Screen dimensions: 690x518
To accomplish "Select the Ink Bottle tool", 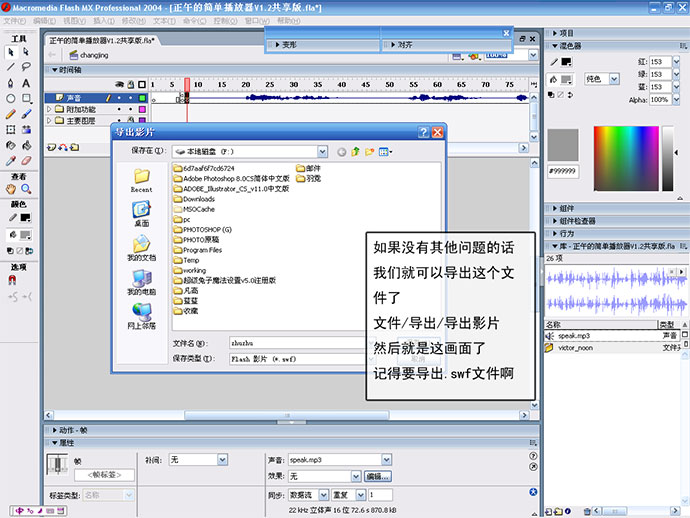I will 11,145.
